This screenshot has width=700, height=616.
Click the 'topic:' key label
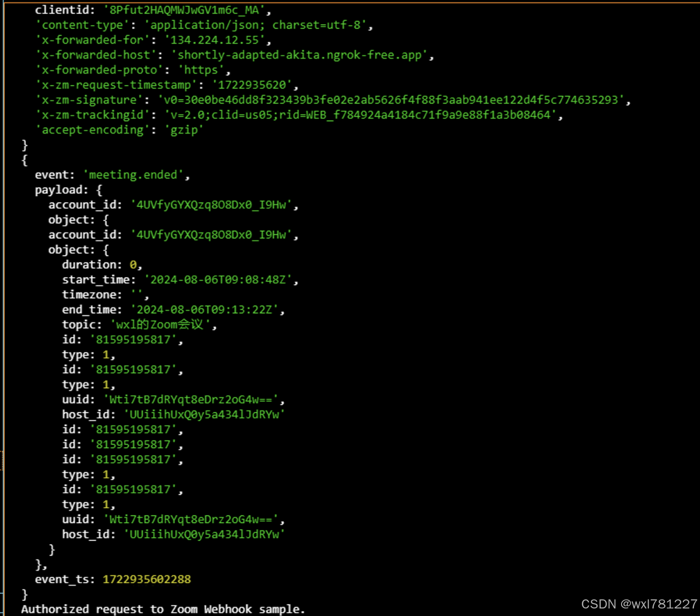pyautogui.click(x=82, y=325)
